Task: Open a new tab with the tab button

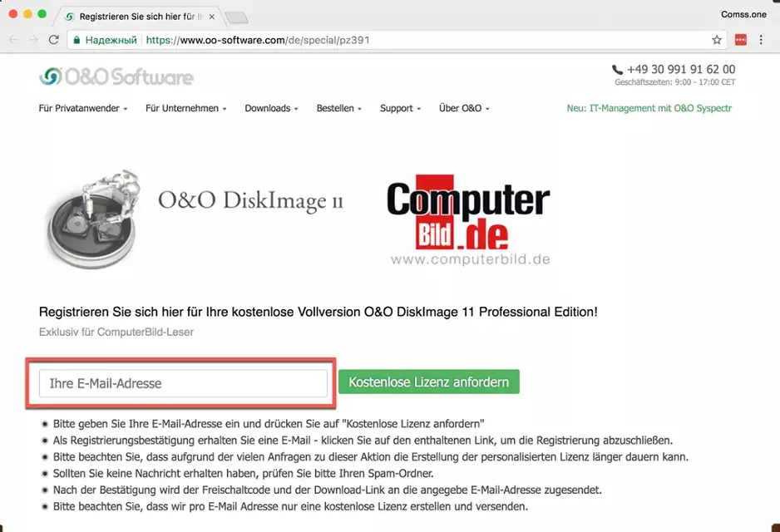Action: [237, 18]
